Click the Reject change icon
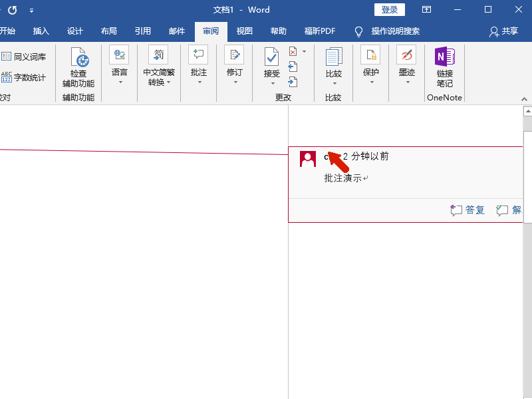Image resolution: width=532 pixels, height=399 pixels. (293, 52)
